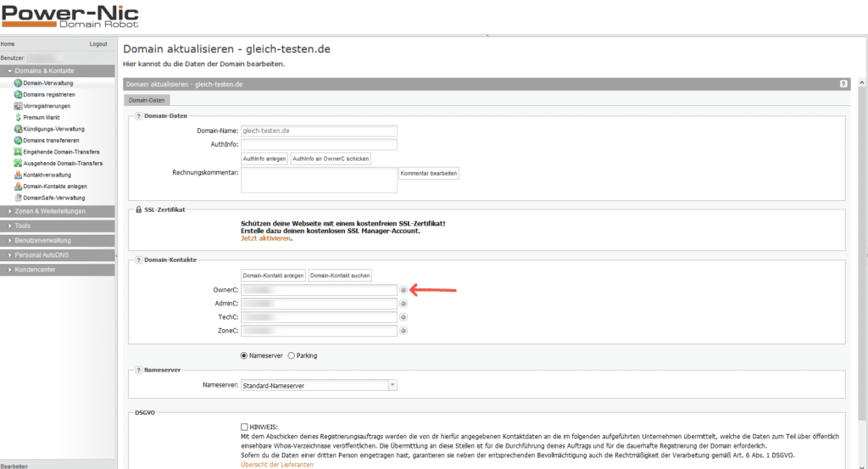868x469 pixels.
Task: Click the icon next to OwnerC field
Action: tap(403, 290)
